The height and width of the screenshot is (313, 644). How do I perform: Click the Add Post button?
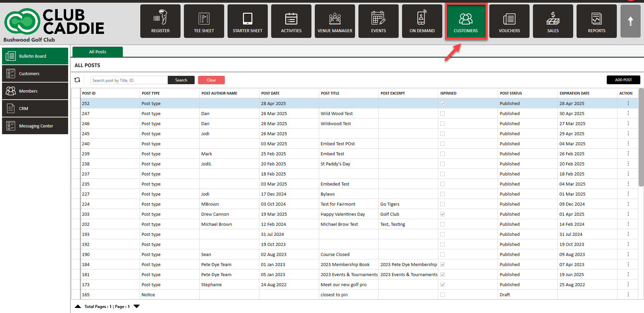[624, 80]
